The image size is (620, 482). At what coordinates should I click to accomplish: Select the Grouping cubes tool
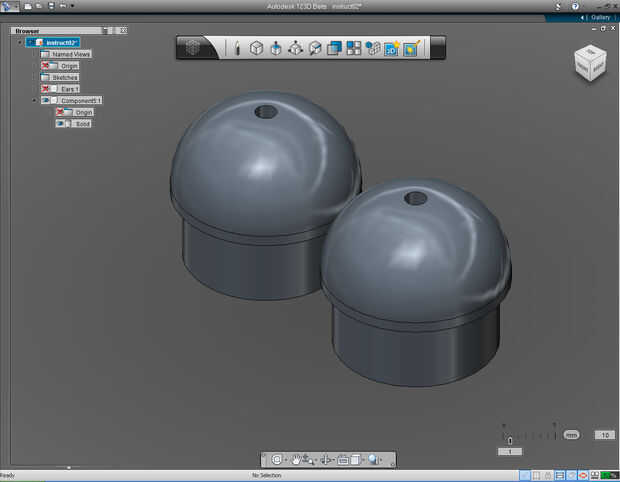[372, 48]
